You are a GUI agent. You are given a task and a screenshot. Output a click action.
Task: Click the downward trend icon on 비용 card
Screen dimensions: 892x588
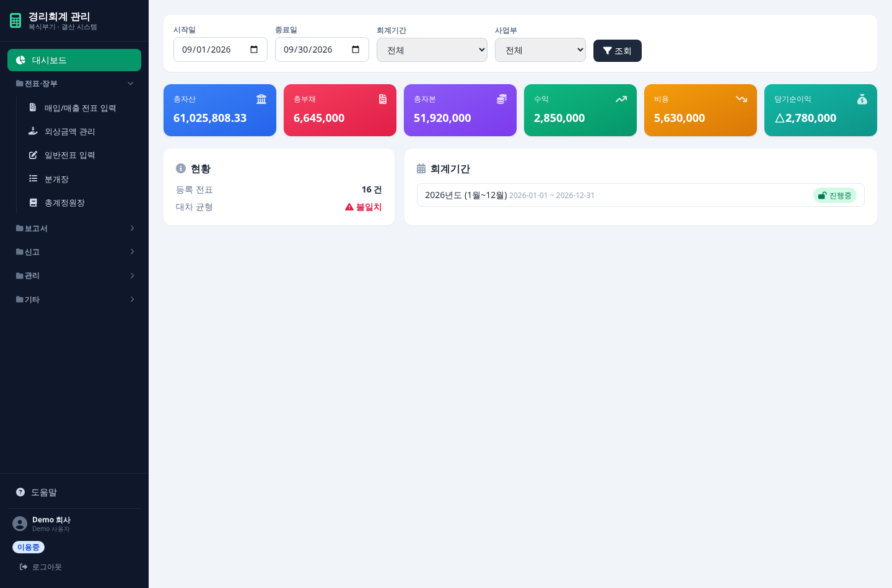point(741,99)
